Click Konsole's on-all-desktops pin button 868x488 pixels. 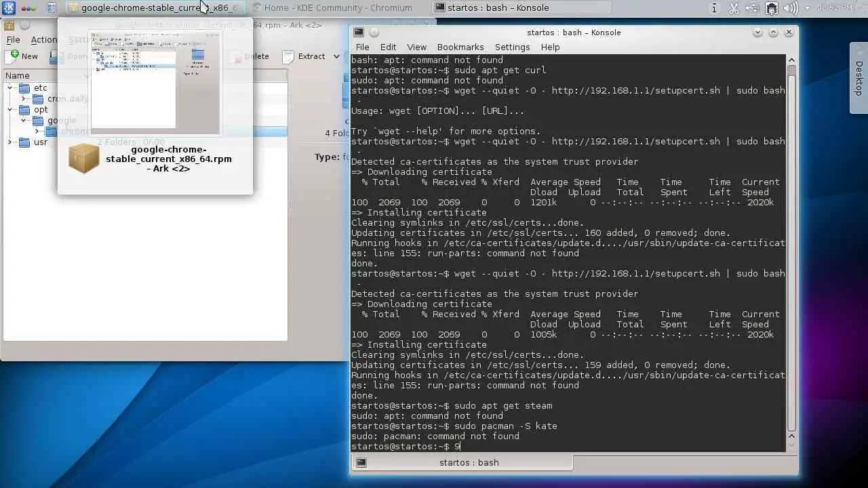(374, 32)
